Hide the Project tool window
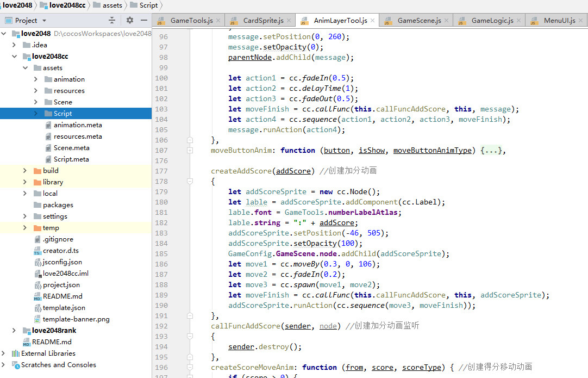588x378 pixels. pyautogui.click(x=143, y=20)
